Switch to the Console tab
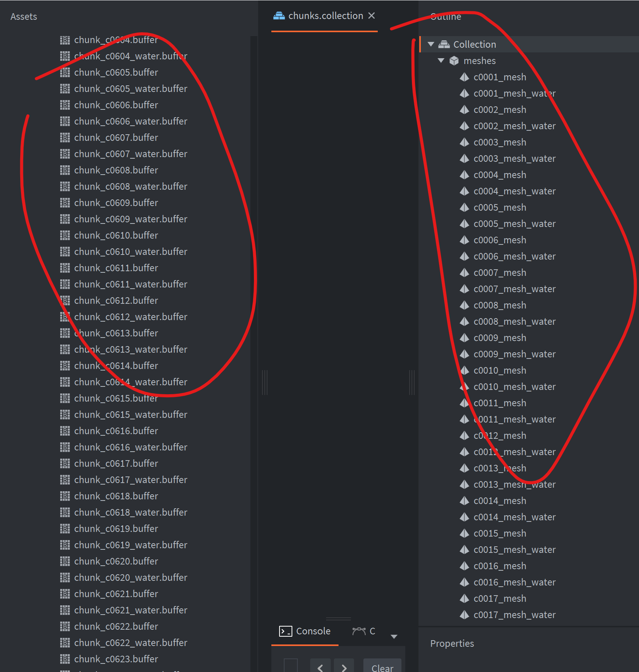 point(313,631)
